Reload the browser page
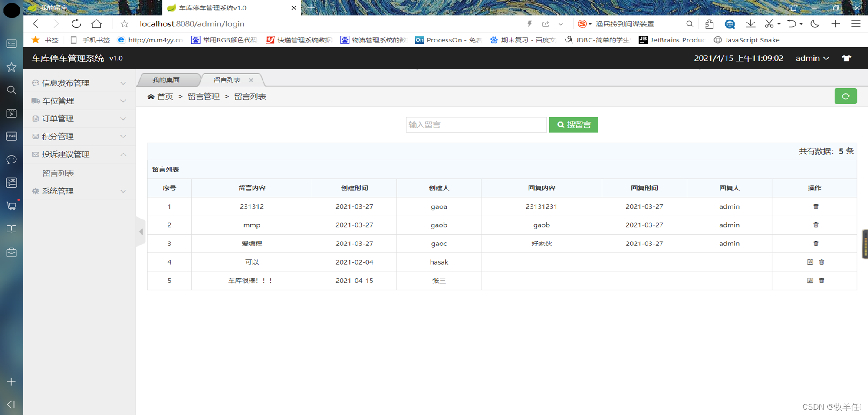 pos(76,24)
